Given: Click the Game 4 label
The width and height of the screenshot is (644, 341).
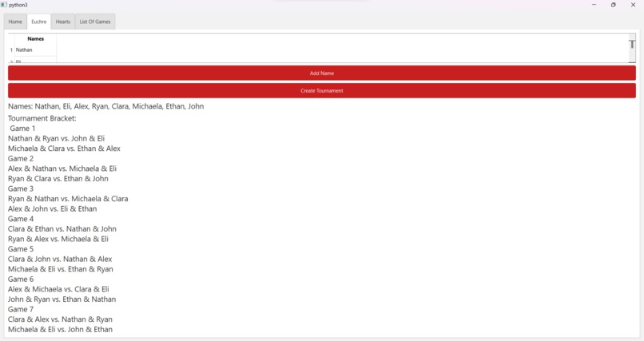Looking at the screenshot, I should (x=21, y=219).
